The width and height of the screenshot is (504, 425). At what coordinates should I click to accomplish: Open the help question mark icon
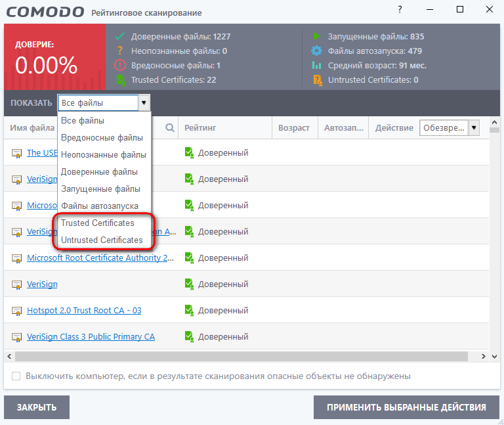point(400,9)
